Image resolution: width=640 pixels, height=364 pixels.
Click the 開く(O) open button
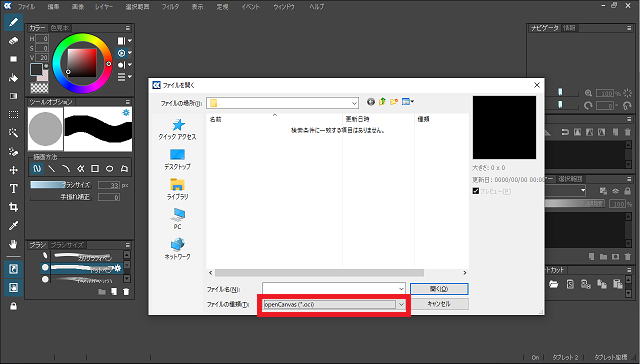click(439, 289)
